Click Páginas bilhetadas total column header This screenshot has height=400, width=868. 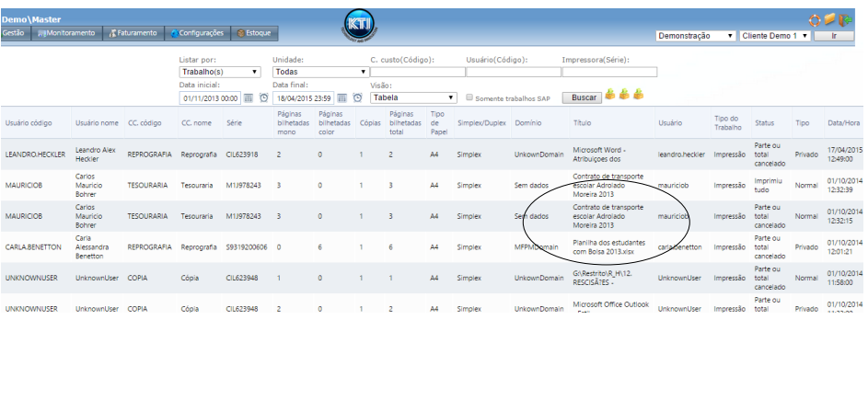point(405,123)
